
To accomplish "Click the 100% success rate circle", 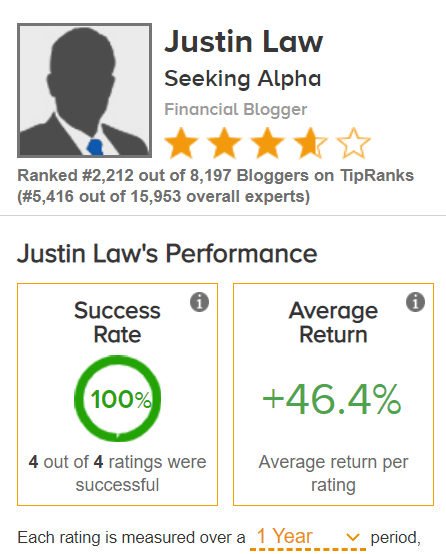I will (x=118, y=399).
